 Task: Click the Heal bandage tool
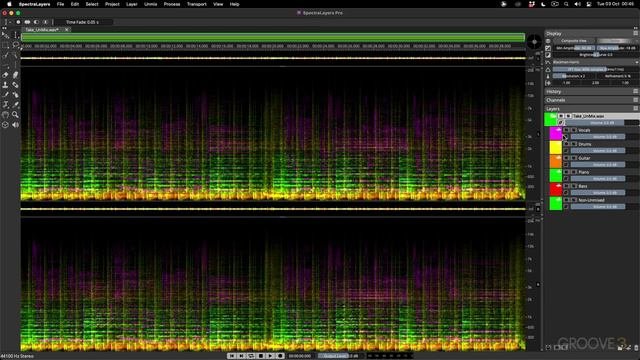pyautogui.click(x=15, y=85)
